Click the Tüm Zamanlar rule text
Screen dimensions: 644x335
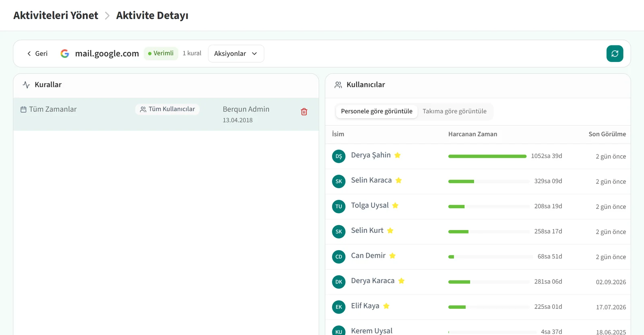(53, 109)
